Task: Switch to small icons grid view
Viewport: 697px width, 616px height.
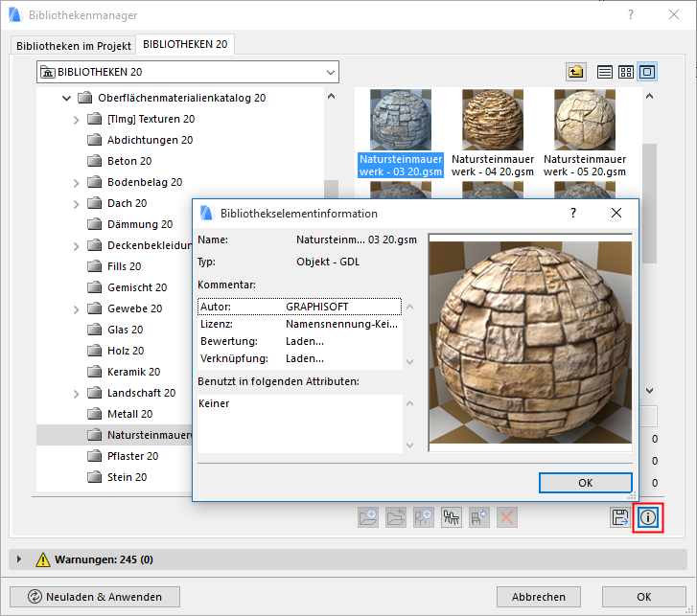Action: [626, 72]
